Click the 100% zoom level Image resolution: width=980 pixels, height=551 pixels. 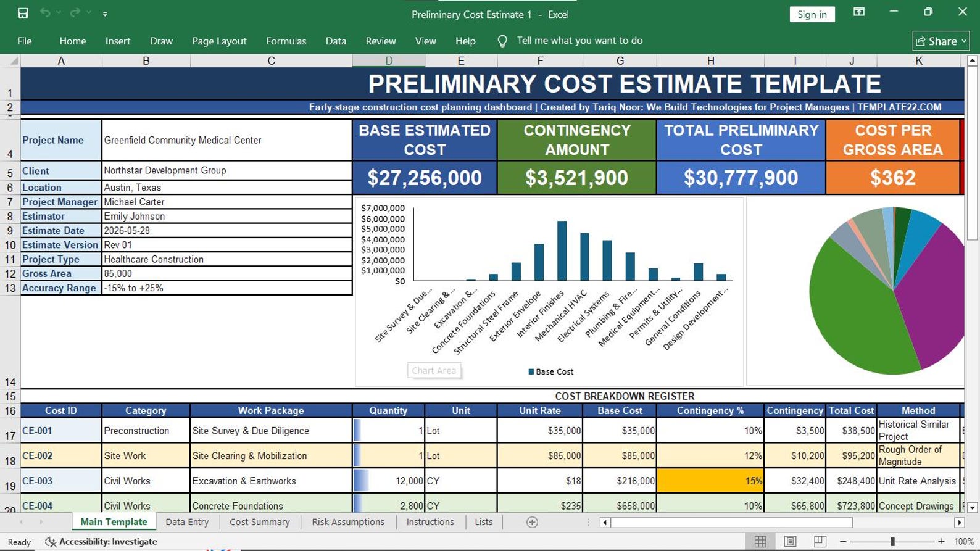click(x=964, y=542)
